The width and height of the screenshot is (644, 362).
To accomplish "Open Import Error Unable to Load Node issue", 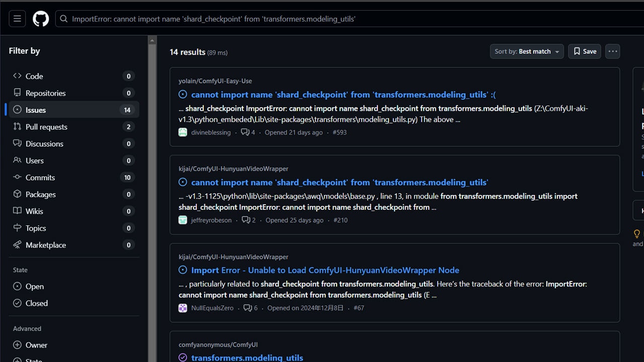I will tap(325, 270).
